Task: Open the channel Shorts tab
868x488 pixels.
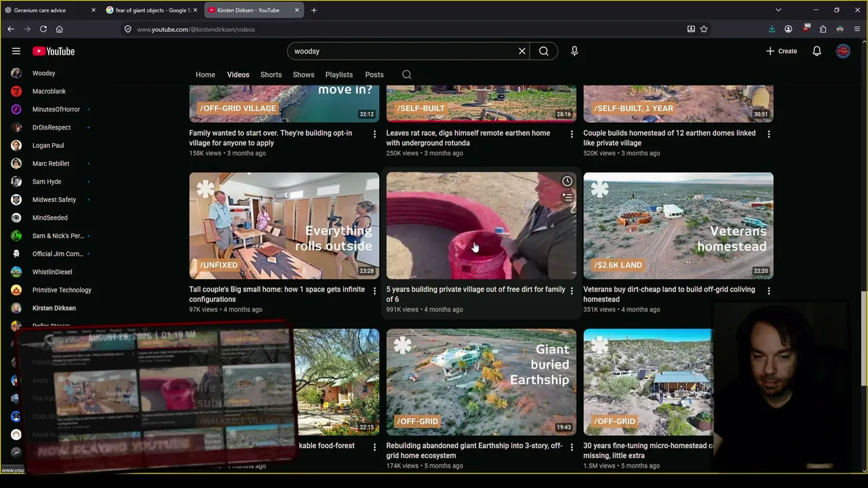Action: (x=271, y=75)
